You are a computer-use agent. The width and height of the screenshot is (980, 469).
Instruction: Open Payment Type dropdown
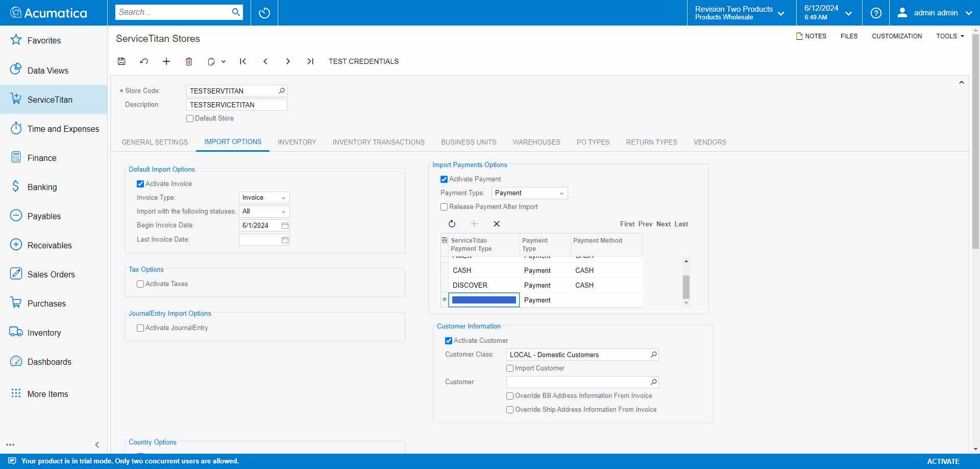point(530,193)
